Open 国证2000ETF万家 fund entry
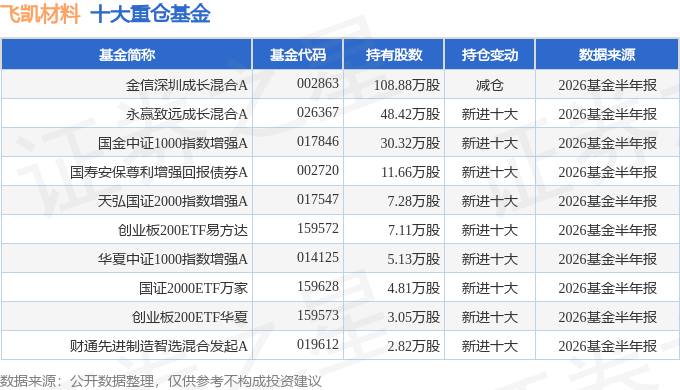Image resolution: width=680 pixels, height=390 pixels. point(193,288)
